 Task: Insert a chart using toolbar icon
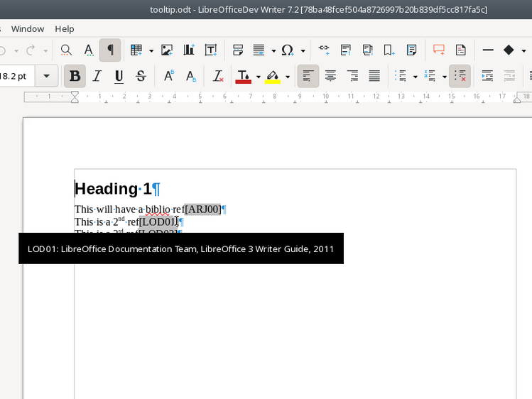pos(189,50)
